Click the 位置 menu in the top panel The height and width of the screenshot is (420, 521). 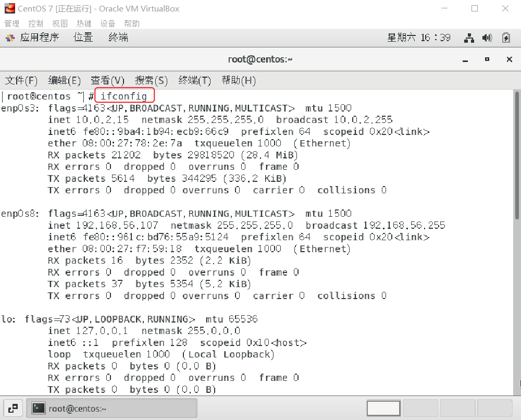82,37
